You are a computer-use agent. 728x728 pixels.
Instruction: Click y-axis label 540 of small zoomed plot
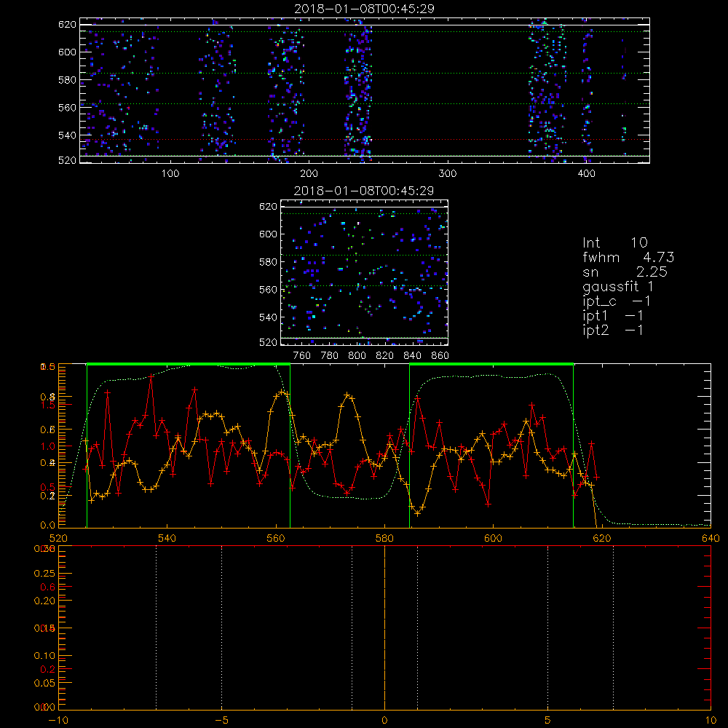pyautogui.click(x=268, y=317)
